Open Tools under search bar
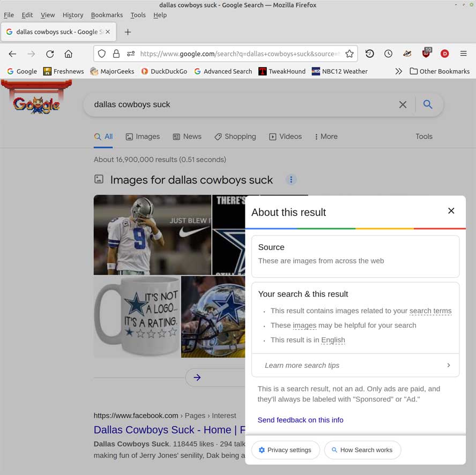 coord(424,137)
